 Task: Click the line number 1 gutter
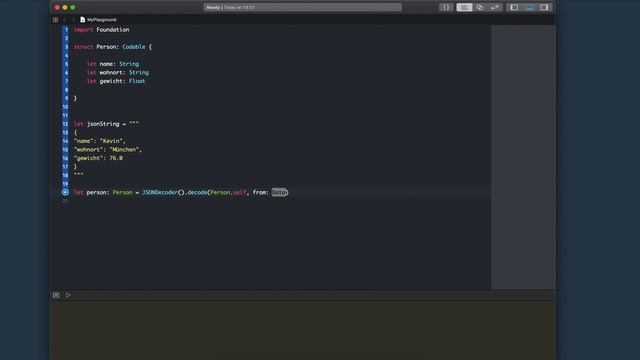click(x=66, y=30)
